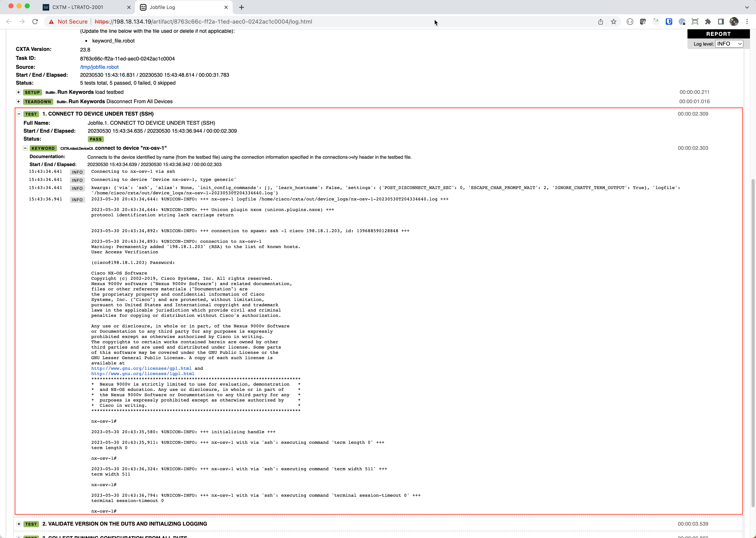
Task: Open the /tmp/jobfile.robot source link
Action: (x=99, y=67)
